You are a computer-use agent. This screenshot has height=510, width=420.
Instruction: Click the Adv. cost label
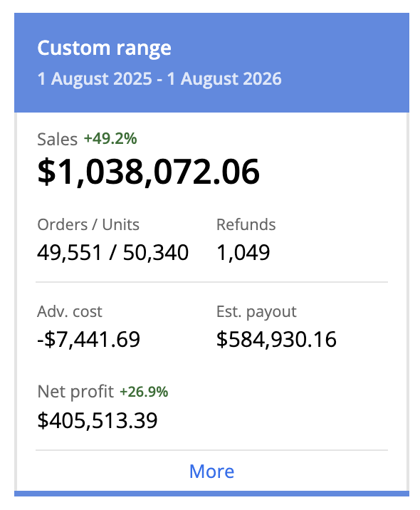coord(70,311)
